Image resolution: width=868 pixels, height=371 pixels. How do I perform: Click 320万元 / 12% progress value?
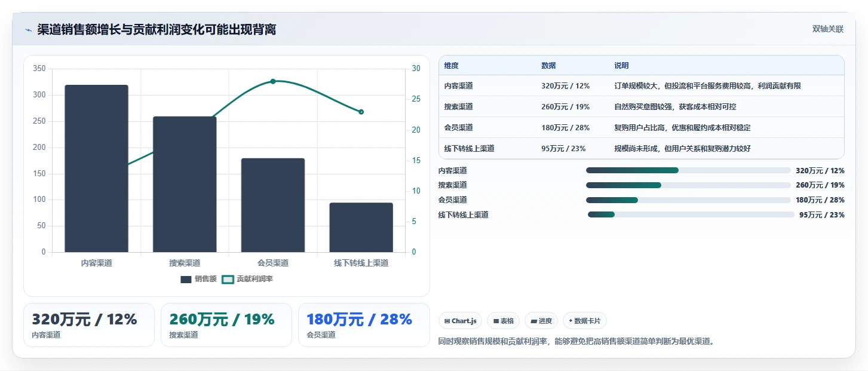coord(820,171)
